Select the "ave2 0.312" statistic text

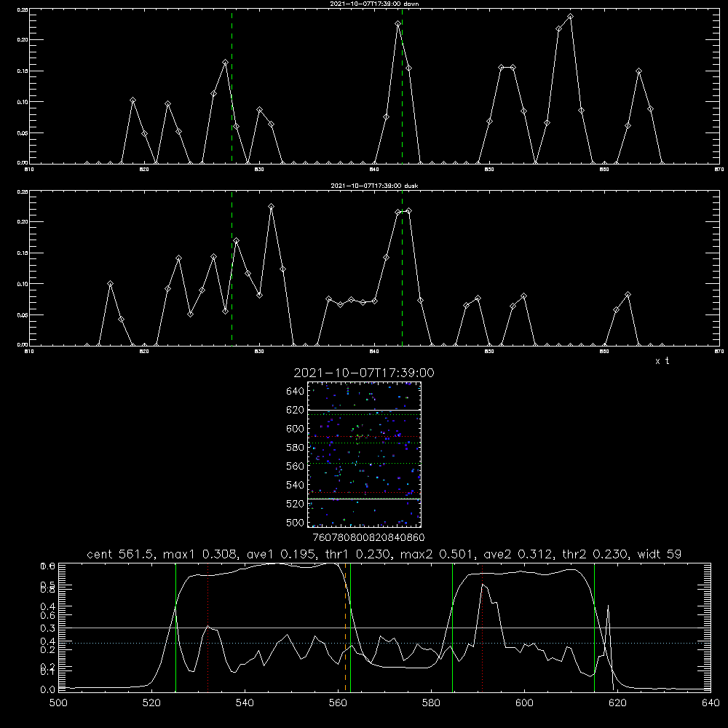518,554
